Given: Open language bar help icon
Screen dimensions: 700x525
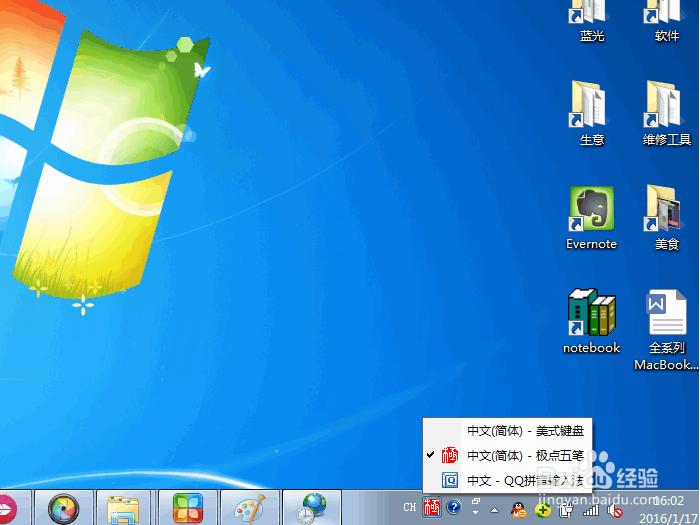Looking at the screenshot, I should pos(454,508).
